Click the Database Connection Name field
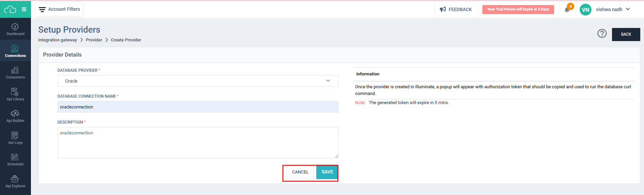Screen dimensions: 644x195 pos(198,107)
